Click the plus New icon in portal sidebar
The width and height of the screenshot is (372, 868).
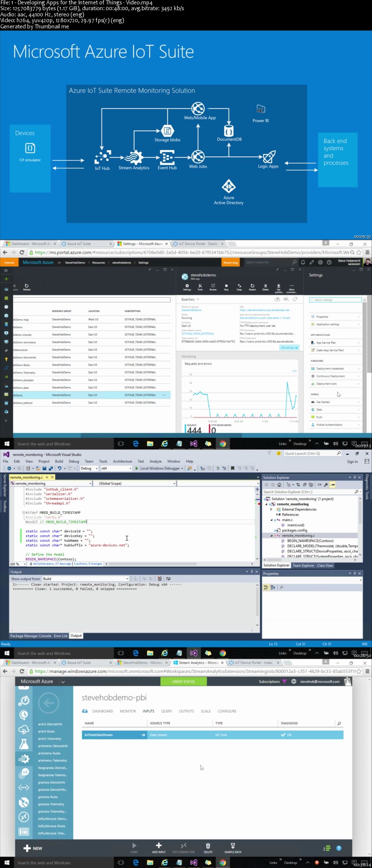point(6,279)
